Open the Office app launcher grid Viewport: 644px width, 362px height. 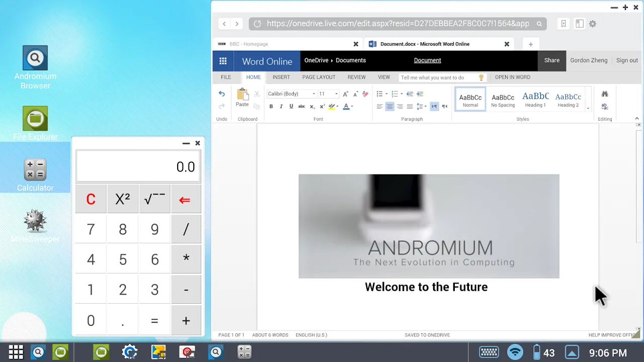click(223, 61)
